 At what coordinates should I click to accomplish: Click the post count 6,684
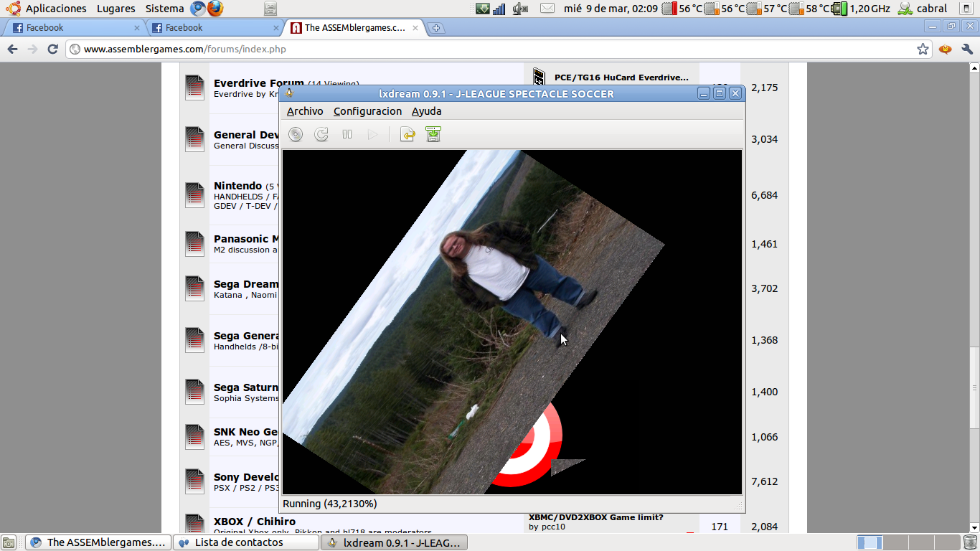point(764,195)
